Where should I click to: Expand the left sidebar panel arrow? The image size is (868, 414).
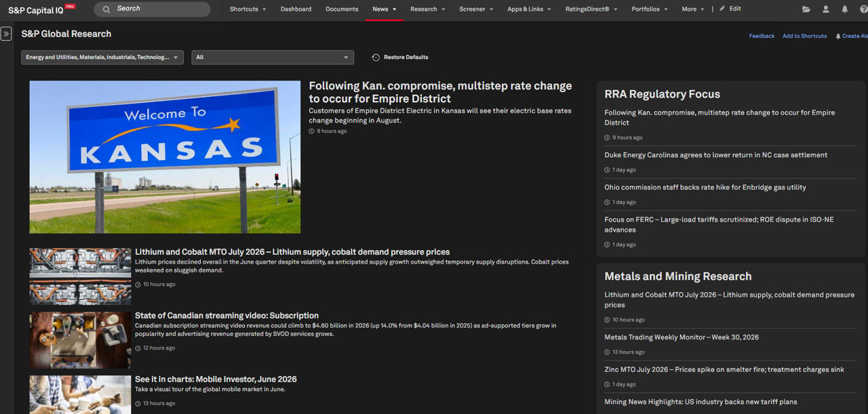[6, 33]
